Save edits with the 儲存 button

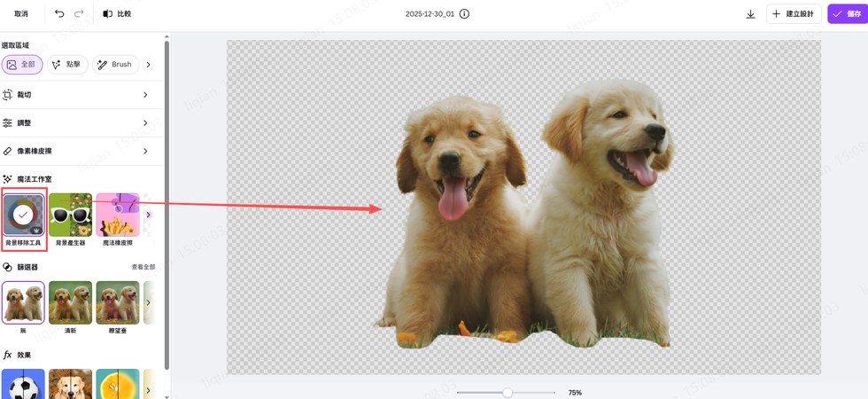pos(848,14)
